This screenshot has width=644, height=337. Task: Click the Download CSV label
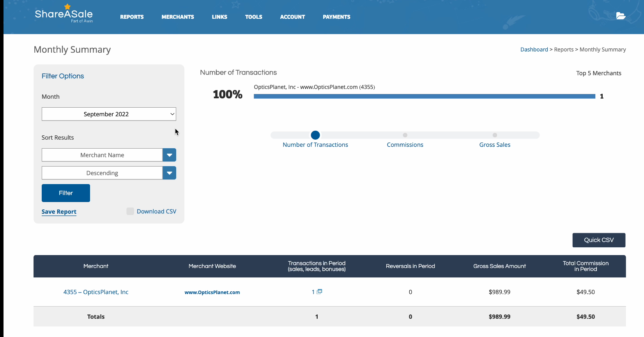tap(156, 211)
